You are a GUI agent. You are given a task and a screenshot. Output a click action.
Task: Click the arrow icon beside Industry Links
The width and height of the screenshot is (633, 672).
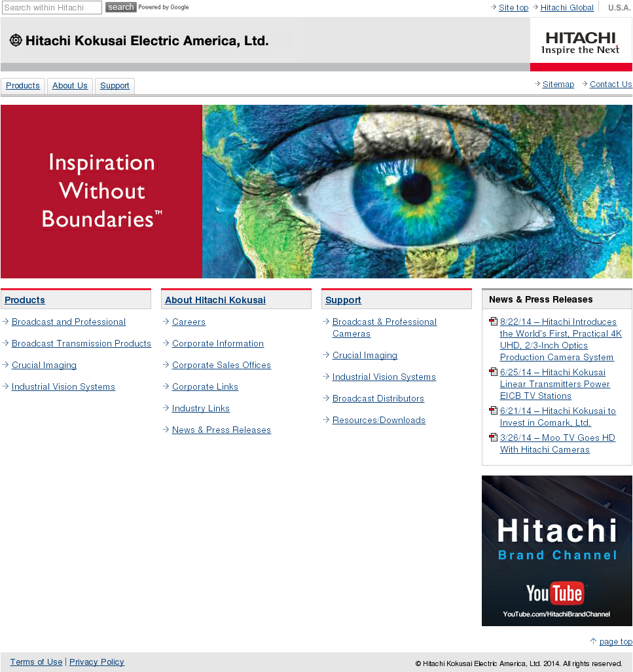pyautogui.click(x=166, y=408)
